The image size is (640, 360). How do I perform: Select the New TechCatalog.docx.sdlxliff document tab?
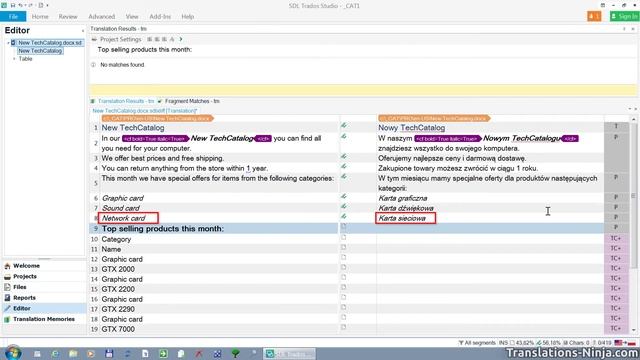[x=144, y=111]
